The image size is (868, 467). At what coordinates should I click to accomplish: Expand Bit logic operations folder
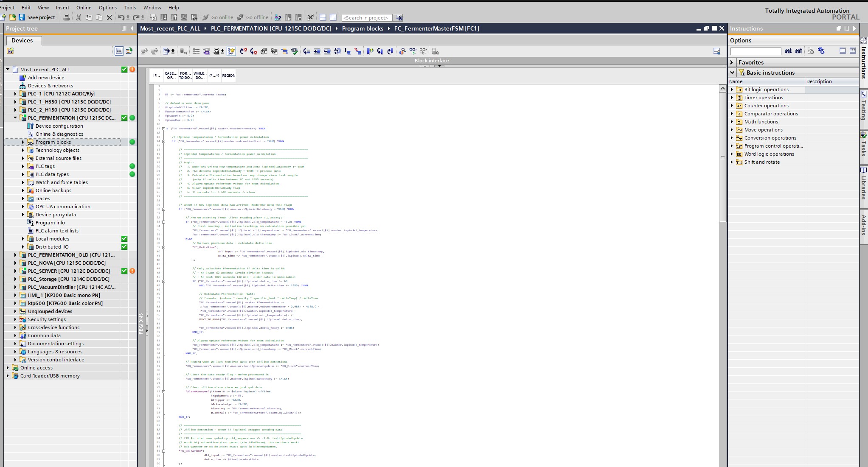732,89
